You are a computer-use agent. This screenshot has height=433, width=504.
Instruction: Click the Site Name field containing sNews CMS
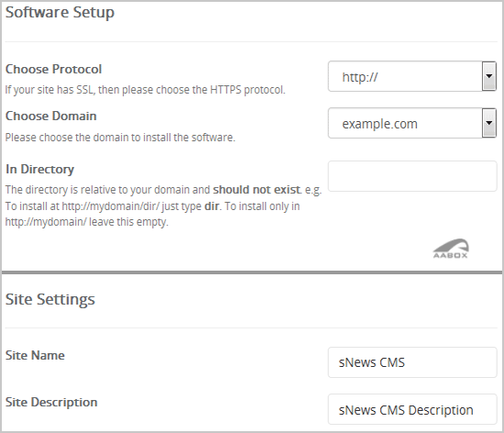tap(412, 362)
